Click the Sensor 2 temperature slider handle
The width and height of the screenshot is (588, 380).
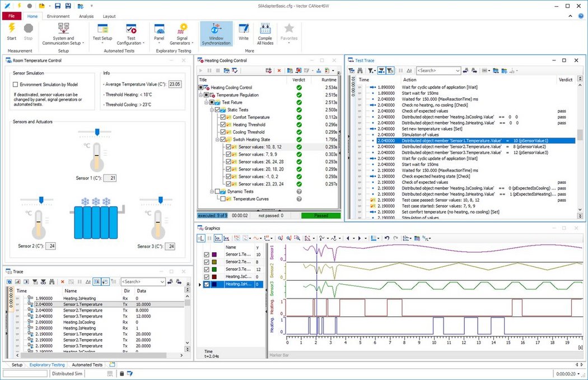(41, 200)
